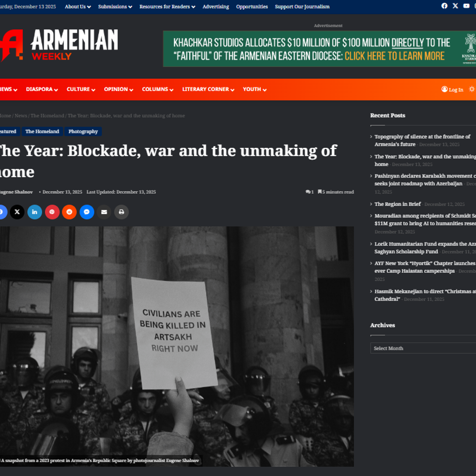Expand the Select Month archives dropdown

click(x=423, y=348)
